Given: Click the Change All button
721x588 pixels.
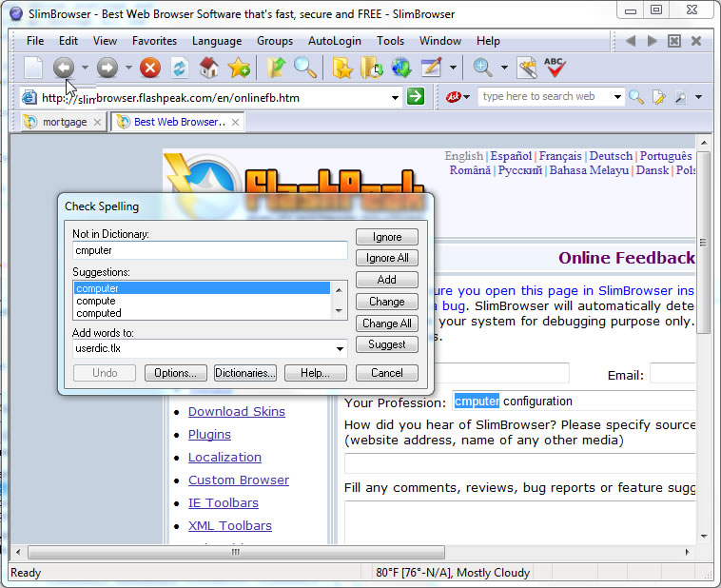Looking at the screenshot, I should (387, 323).
